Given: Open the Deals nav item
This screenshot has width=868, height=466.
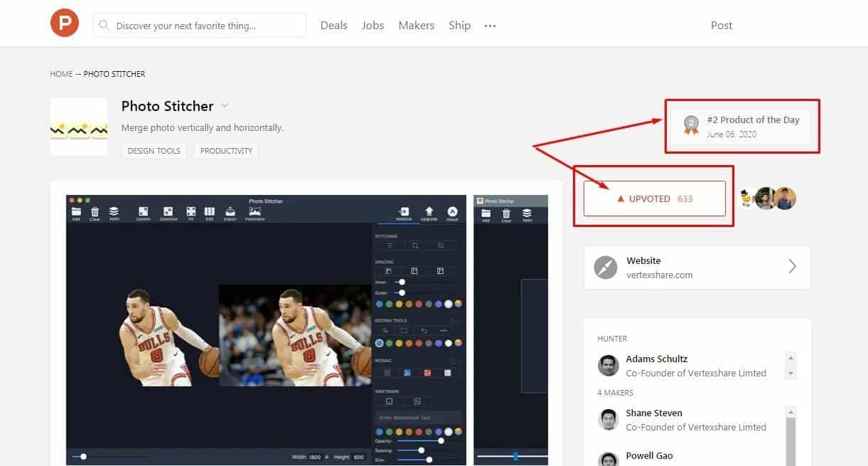Looking at the screenshot, I should [x=333, y=25].
